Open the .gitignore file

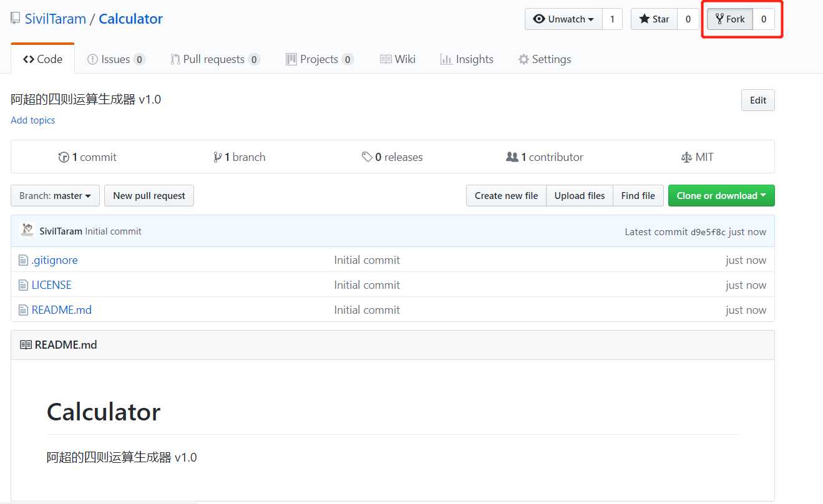[x=55, y=260]
